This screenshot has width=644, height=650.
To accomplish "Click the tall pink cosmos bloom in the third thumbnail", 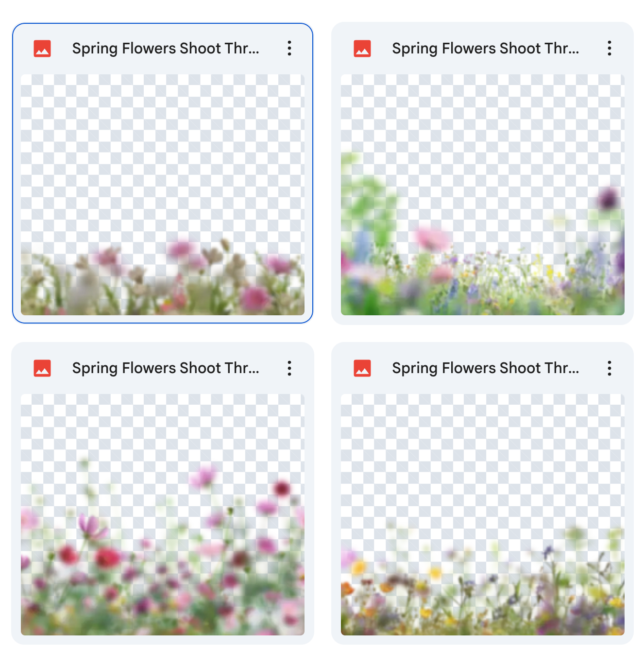I will tap(203, 476).
